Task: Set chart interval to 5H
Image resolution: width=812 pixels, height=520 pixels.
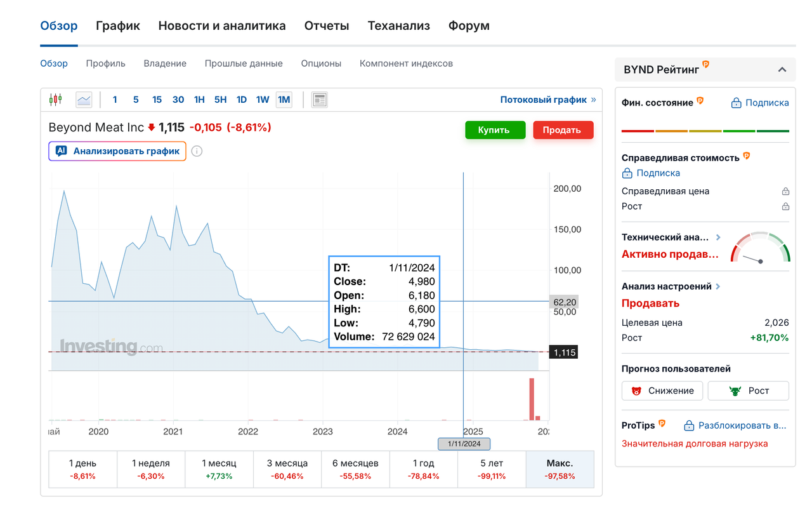Action: tap(220, 99)
